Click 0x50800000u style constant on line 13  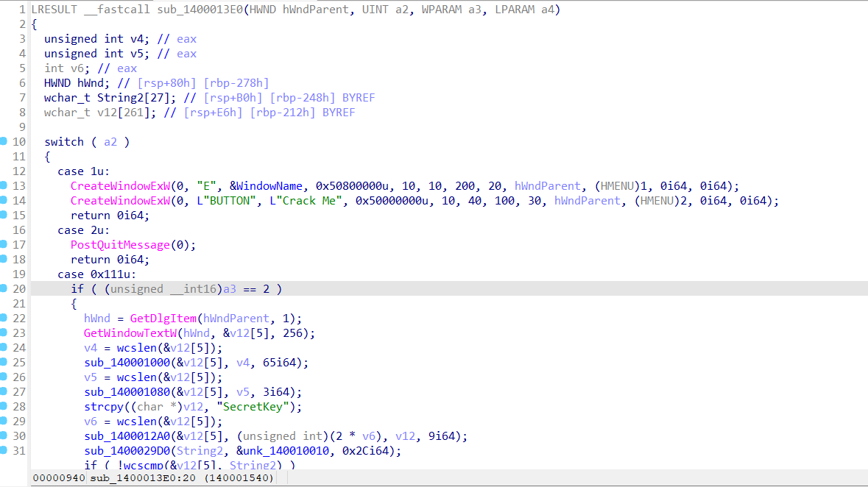click(x=353, y=186)
